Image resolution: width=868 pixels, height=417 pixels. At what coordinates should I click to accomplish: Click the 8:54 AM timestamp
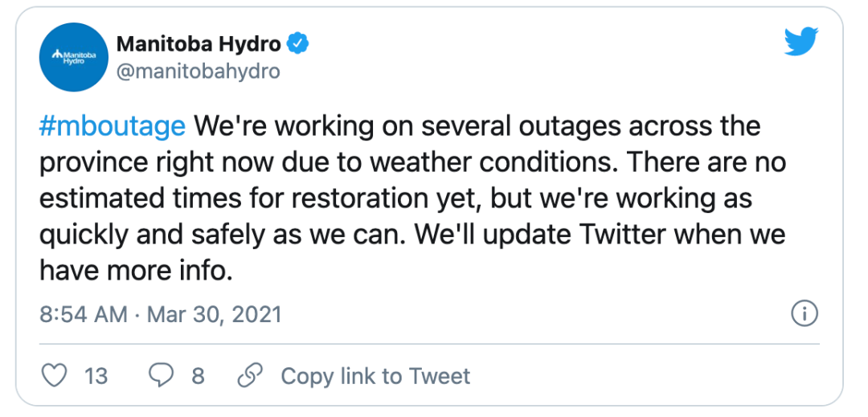point(84,313)
